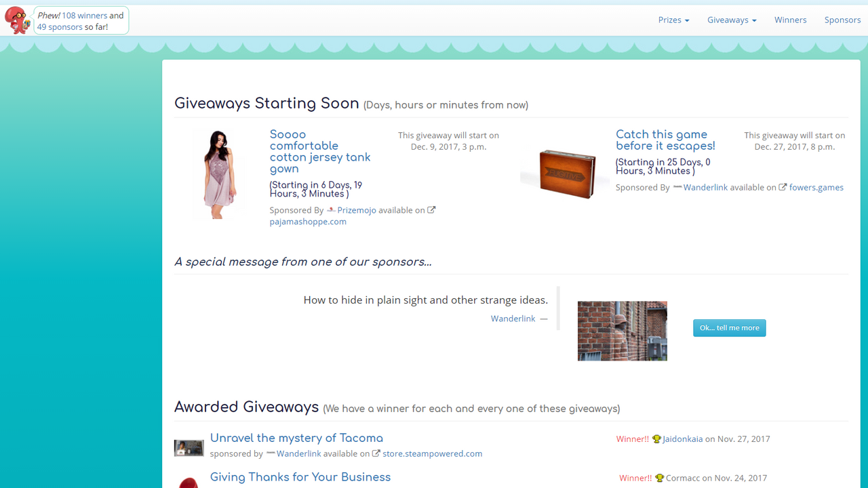The image size is (868, 488).
Task: Click the Prizemojo sponsor icon
Action: coord(330,209)
